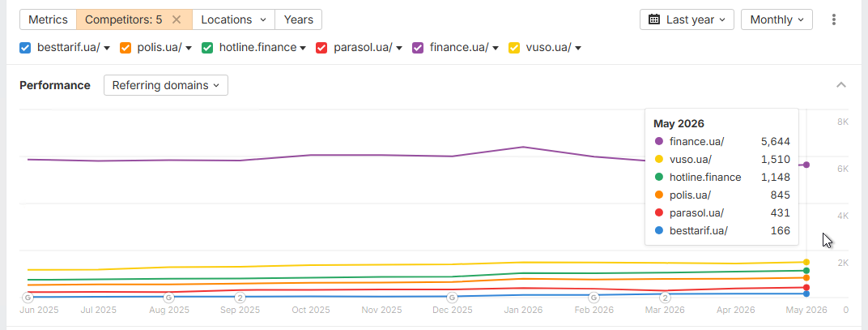Click the '2' events marker at Sep 2025
Viewport: 868px width, 330px height.
click(240, 298)
